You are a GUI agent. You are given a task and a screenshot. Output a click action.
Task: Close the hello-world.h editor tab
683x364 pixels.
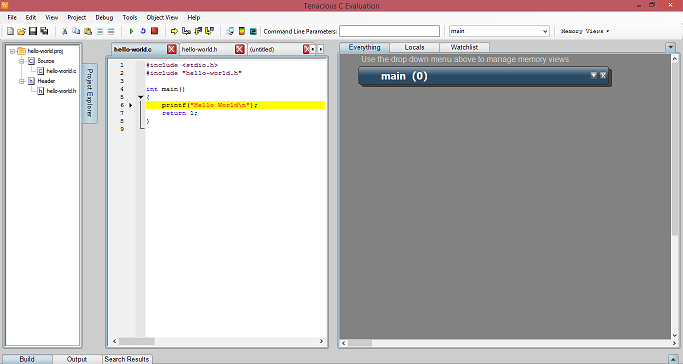[240, 49]
